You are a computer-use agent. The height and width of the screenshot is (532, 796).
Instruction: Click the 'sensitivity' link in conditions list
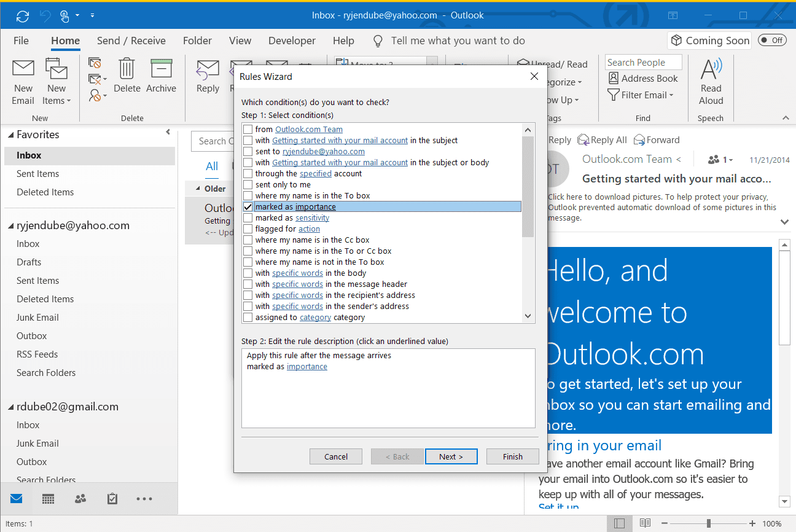click(x=313, y=218)
